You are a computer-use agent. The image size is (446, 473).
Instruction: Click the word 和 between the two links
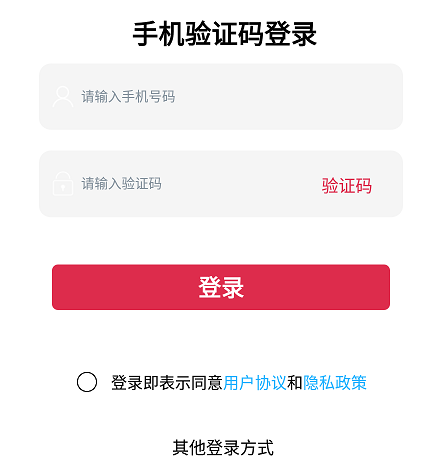pos(295,382)
